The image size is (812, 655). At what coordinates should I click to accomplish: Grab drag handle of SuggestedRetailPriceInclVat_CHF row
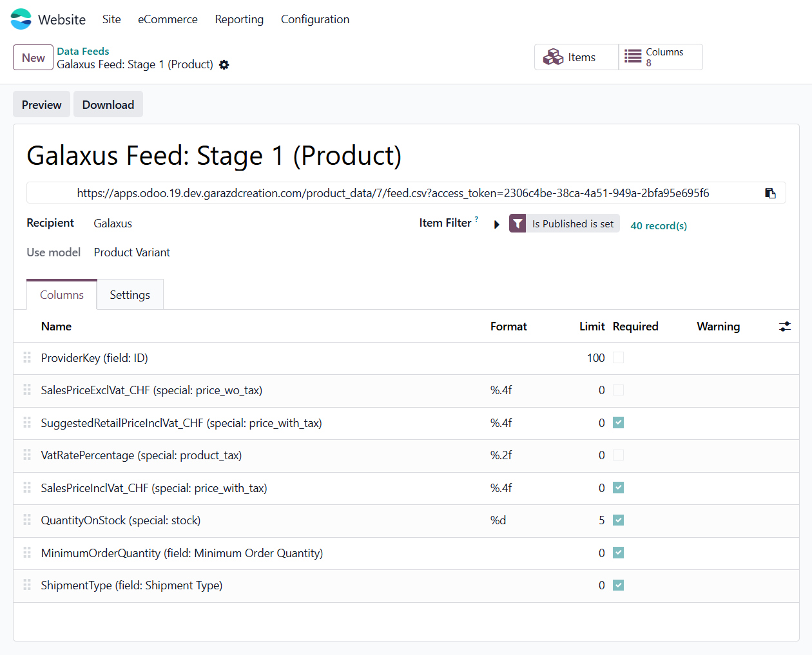[x=27, y=422]
